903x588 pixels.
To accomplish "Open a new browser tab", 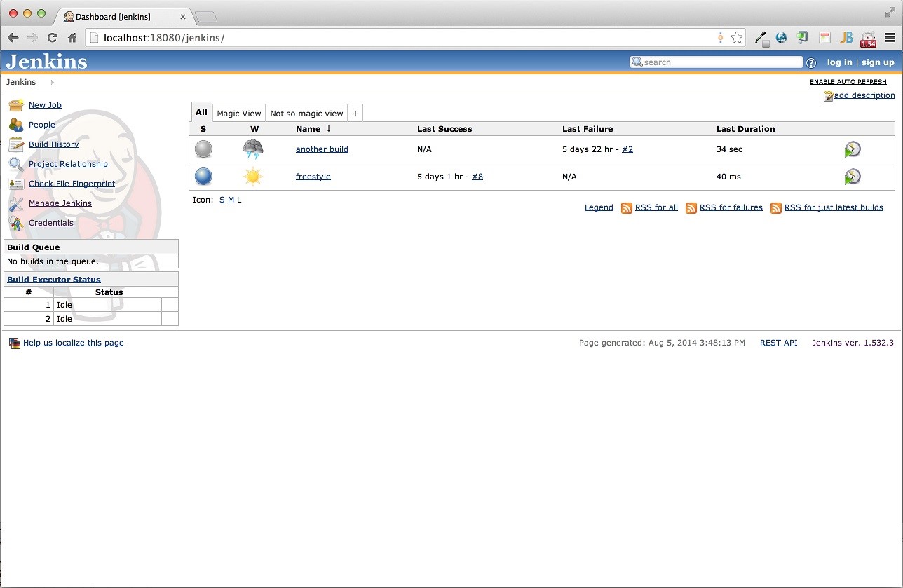I will pos(205,17).
